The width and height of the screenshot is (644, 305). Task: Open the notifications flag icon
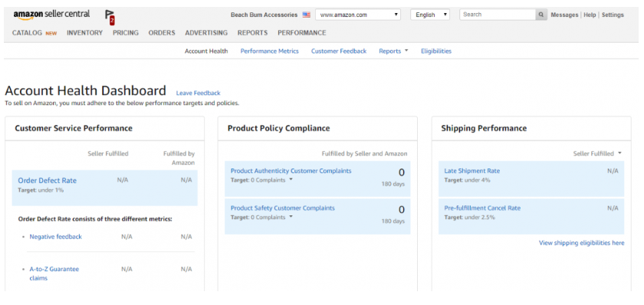point(109,17)
